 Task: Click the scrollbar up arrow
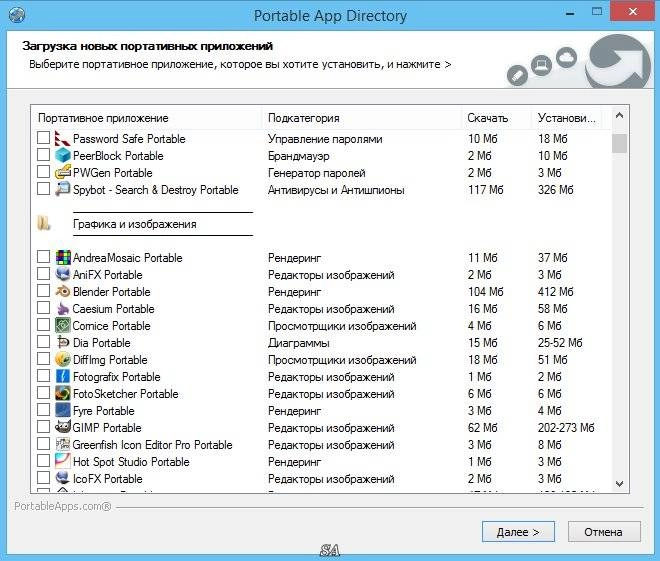pos(619,115)
